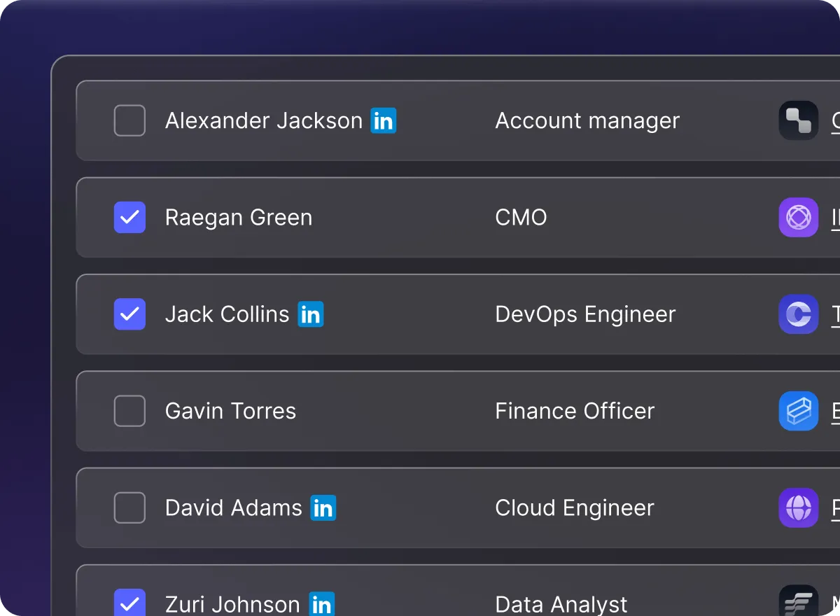Open Zuri Johnson's LinkedIn profile icon
This screenshot has height=616, width=840.
tap(322, 603)
